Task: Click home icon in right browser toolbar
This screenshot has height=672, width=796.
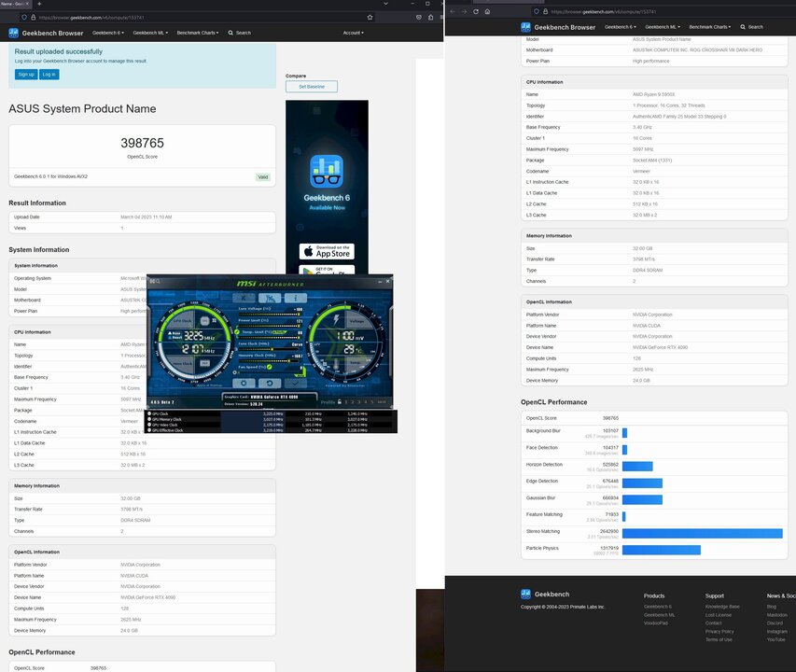Action: tap(487, 11)
